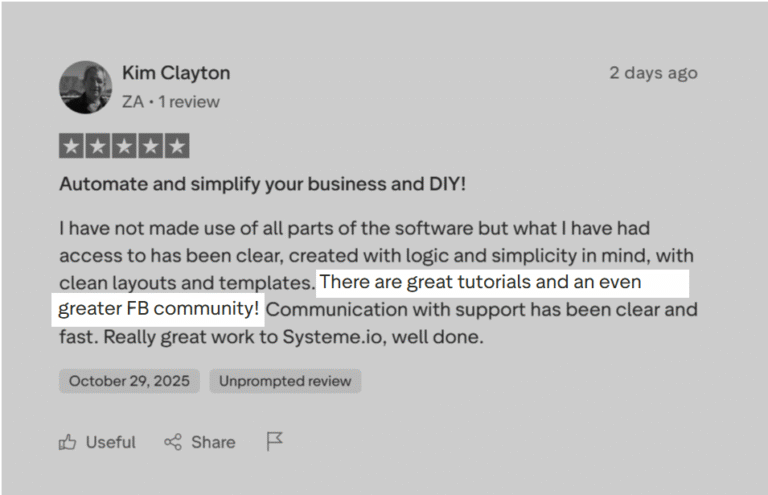Click the 'October 29, 2025' date badge

tap(129, 381)
